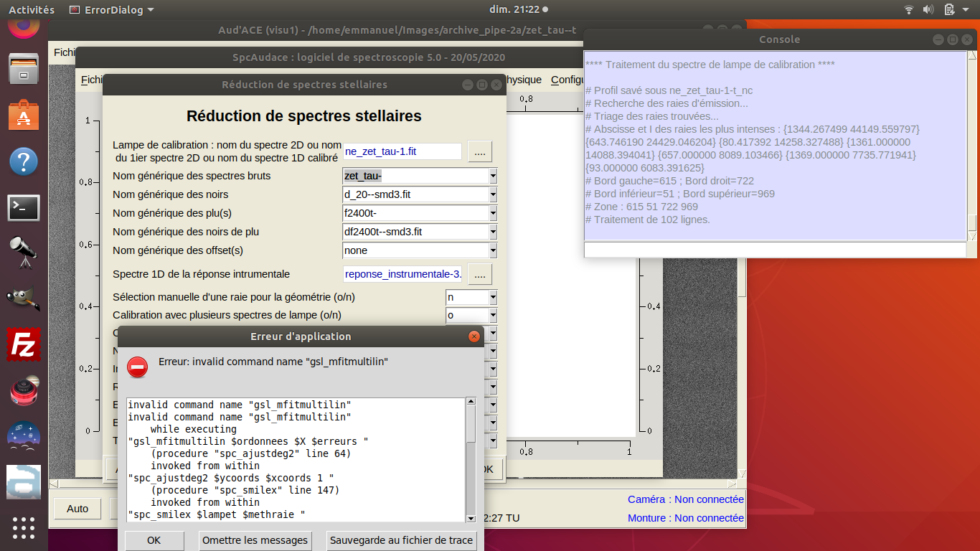Click the Console command input field

point(775,249)
